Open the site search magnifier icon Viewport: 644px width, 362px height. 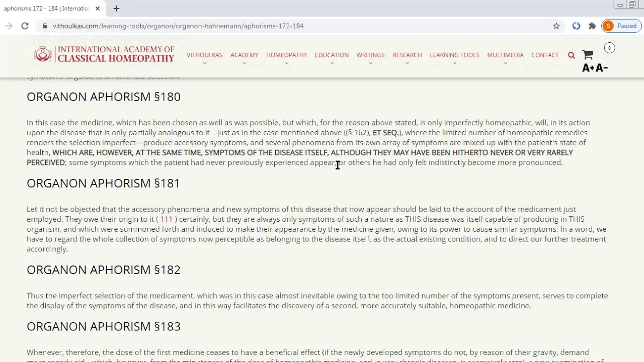click(571, 55)
